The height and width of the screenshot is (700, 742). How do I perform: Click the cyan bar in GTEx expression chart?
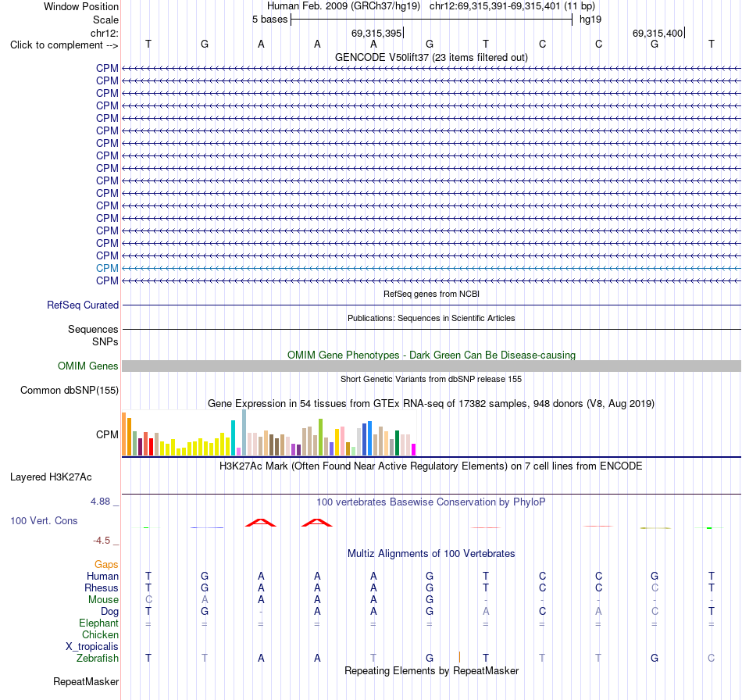tap(233, 437)
